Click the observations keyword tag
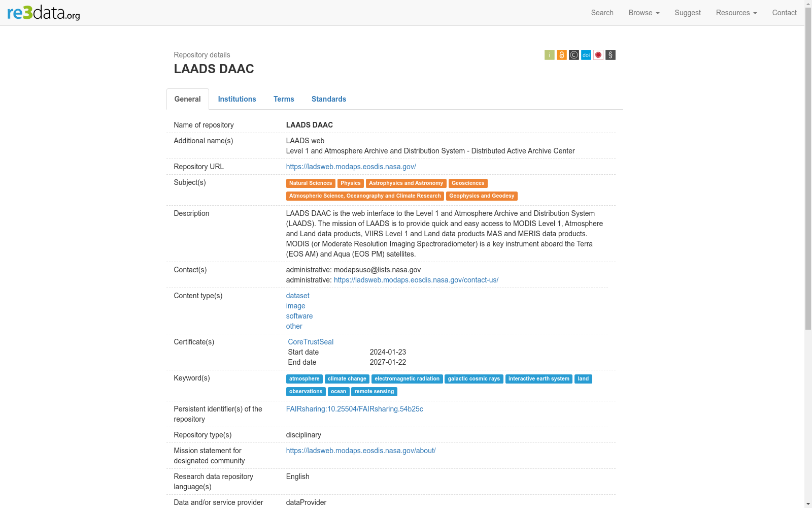This screenshot has width=812, height=508. 306,392
